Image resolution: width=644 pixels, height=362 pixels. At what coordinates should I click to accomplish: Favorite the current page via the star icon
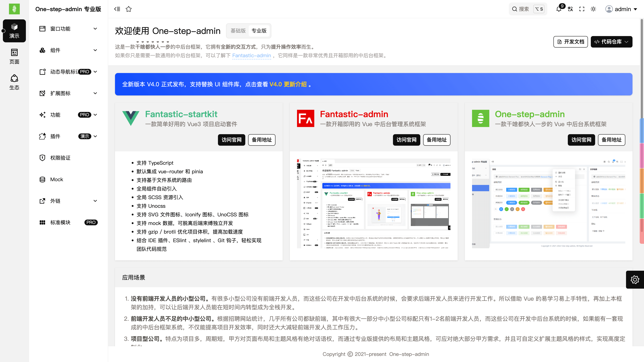click(129, 9)
